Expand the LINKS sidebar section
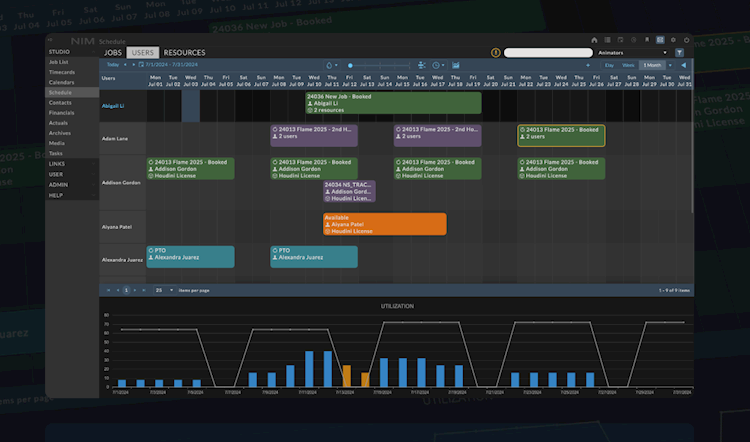This screenshot has width=750, height=442. point(72,164)
